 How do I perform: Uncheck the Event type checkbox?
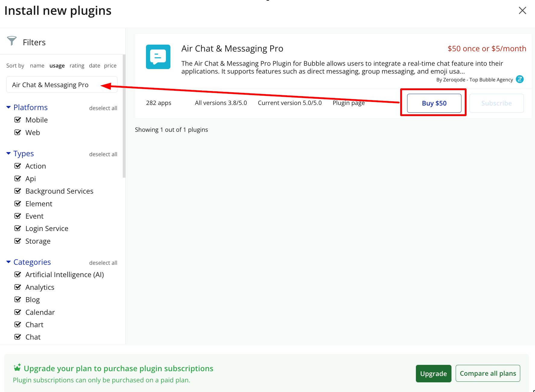click(18, 216)
